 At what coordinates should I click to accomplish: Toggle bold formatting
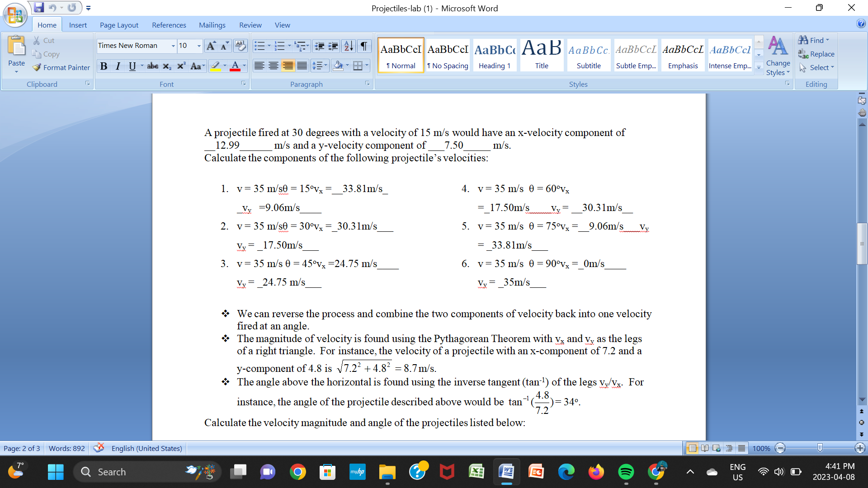tap(104, 66)
